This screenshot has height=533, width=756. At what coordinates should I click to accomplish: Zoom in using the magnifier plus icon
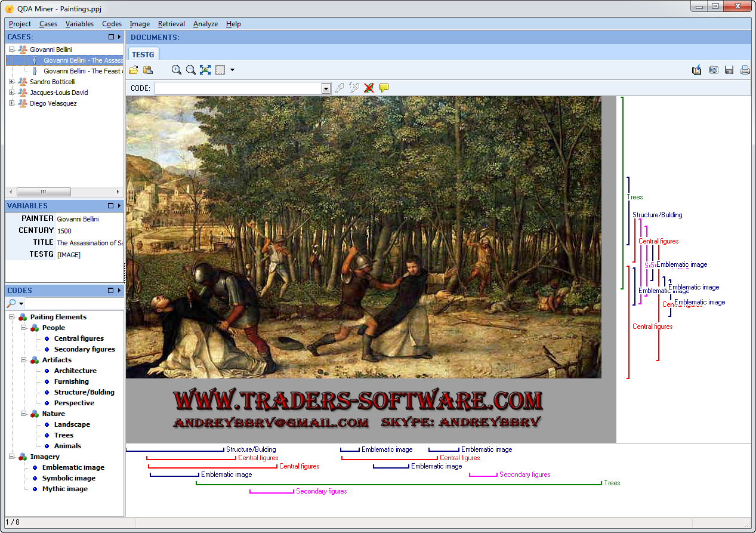[176, 70]
